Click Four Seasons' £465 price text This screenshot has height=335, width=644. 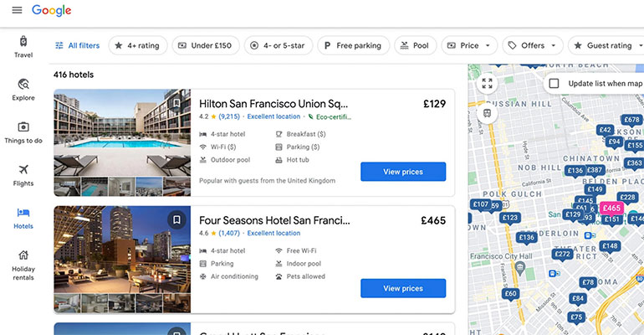tap(433, 221)
